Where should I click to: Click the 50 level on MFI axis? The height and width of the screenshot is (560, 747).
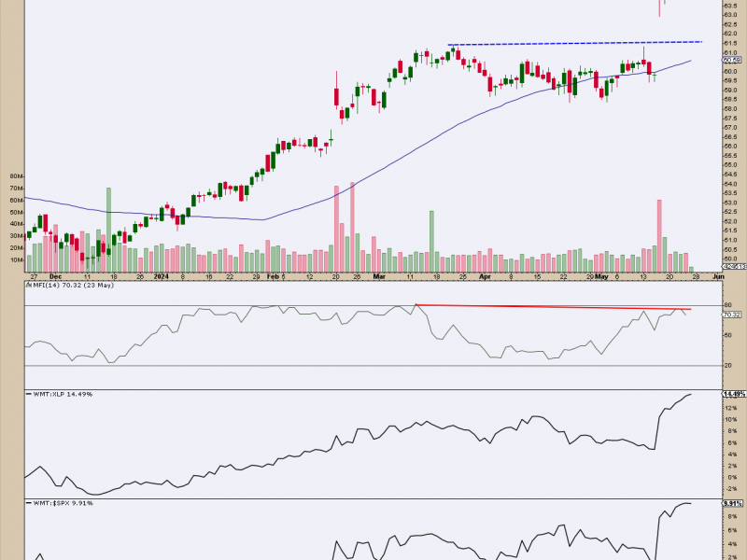click(x=728, y=335)
